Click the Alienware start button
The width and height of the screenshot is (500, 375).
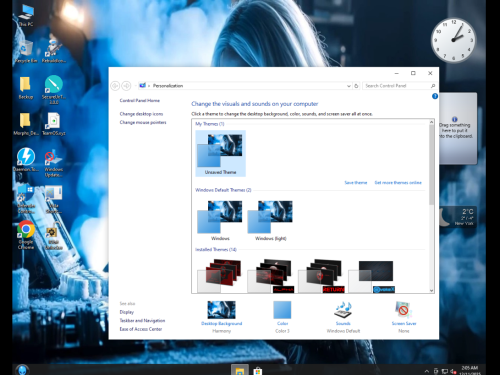(22, 370)
